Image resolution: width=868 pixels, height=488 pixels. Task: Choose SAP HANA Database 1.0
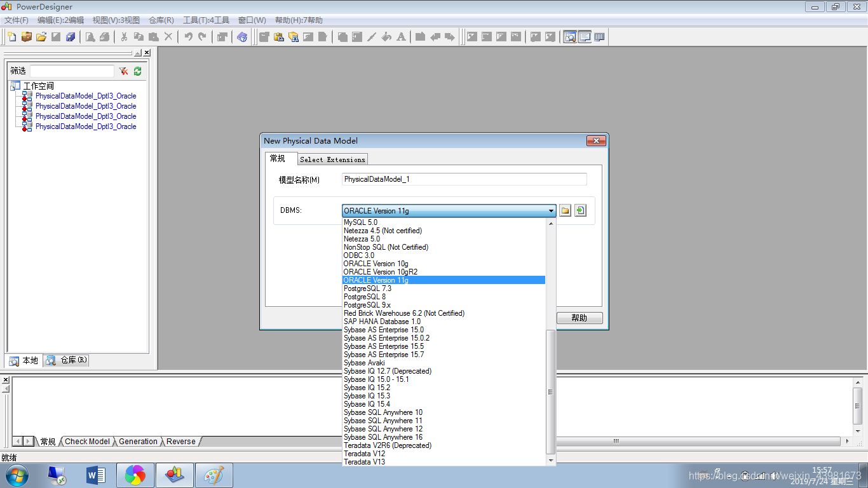(444, 322)
